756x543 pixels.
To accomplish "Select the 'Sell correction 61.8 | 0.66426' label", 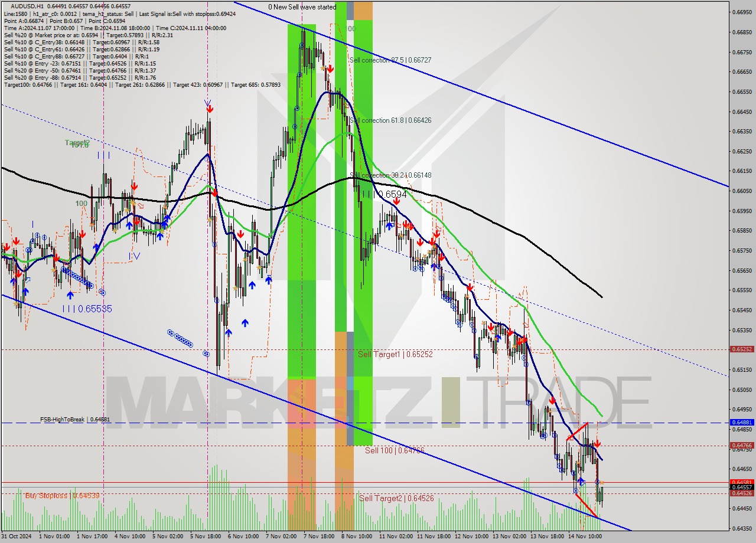I will click(x=390, y=120).
